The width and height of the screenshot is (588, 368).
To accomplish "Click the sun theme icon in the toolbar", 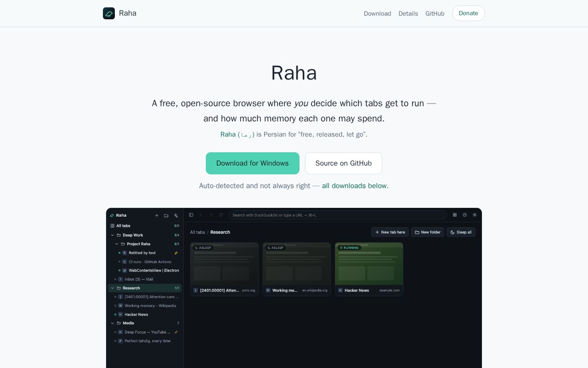I will point(475,215).
